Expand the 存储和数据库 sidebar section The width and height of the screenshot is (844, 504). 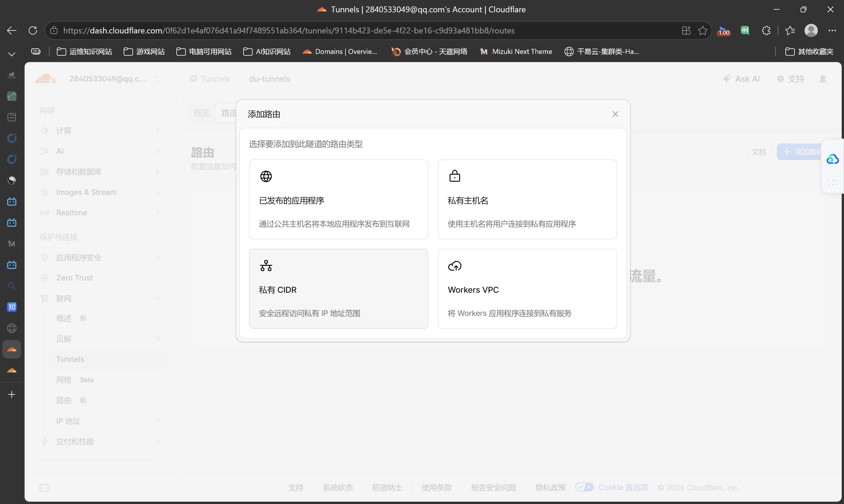[101, 172]
